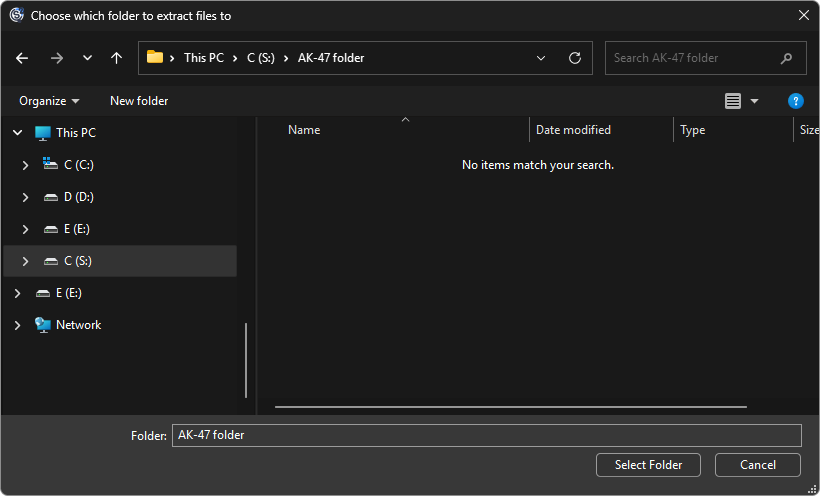The width and height of the screenshot is (820, 496).
Task: Click the Folder name input field
Action: (x=487, y=435)
